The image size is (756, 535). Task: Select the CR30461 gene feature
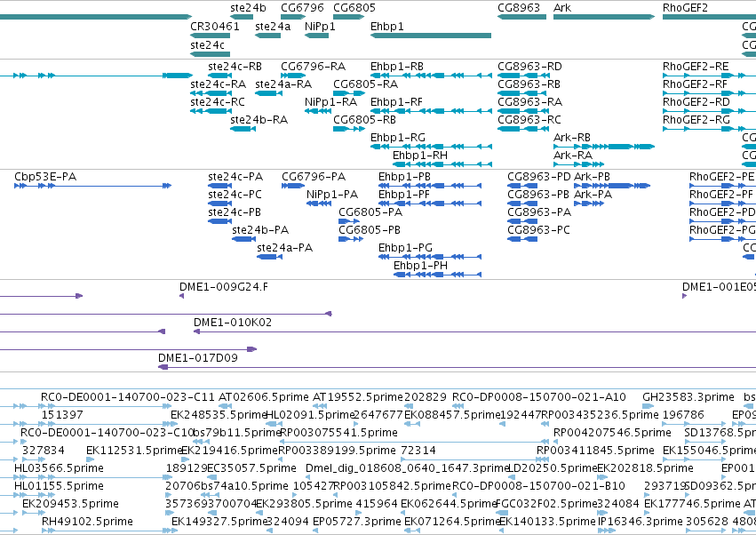pos(211,36)
